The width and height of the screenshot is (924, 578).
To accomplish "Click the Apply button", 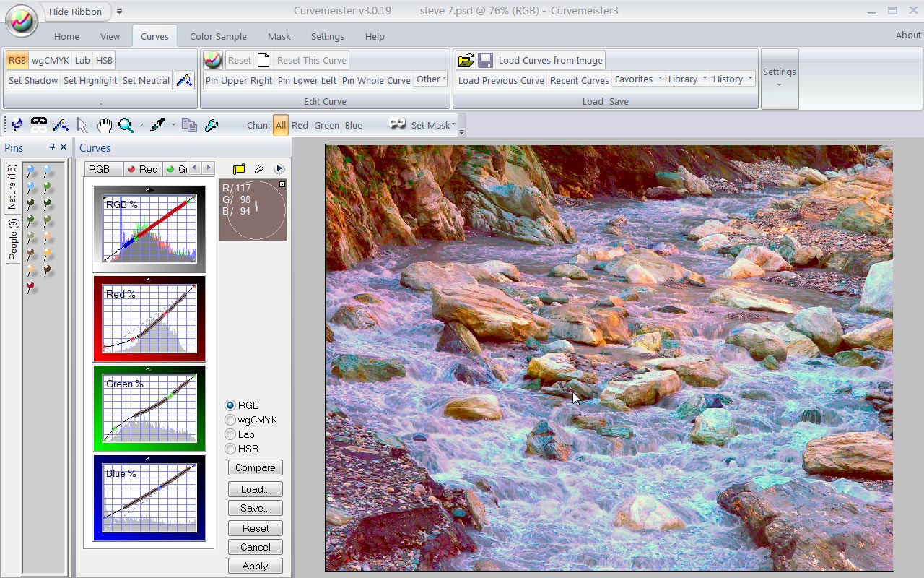I will pos(255,566).
